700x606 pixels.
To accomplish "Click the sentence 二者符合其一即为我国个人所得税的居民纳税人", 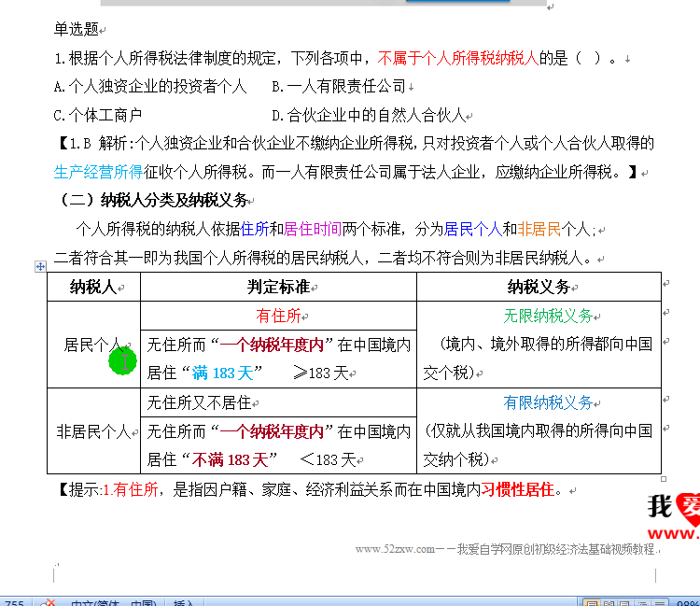I will [x=209, y=258].
